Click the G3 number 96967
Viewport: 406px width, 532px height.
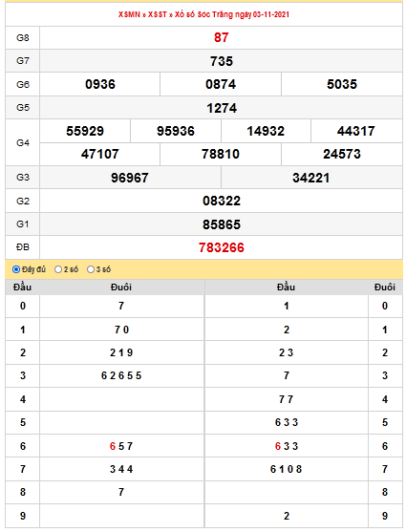point(130,178)
